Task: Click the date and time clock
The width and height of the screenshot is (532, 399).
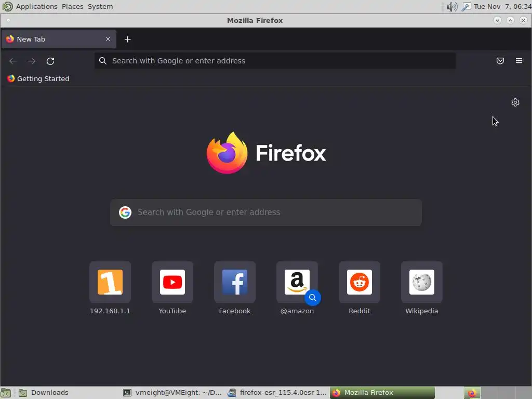Action: coord(502,6)
